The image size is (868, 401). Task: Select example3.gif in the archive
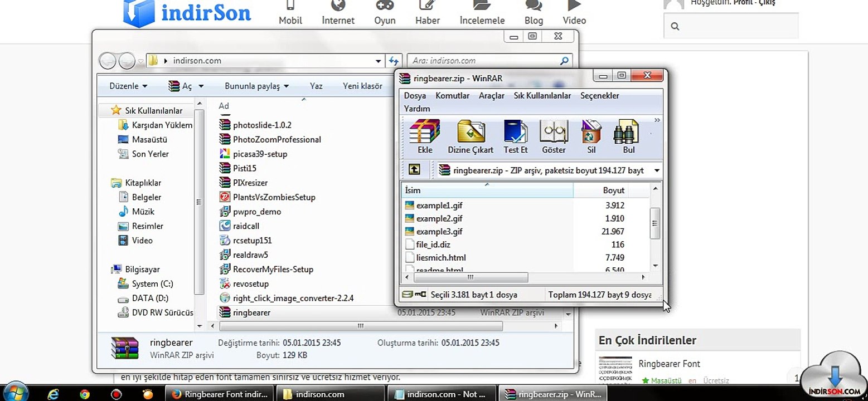(439, 231)
